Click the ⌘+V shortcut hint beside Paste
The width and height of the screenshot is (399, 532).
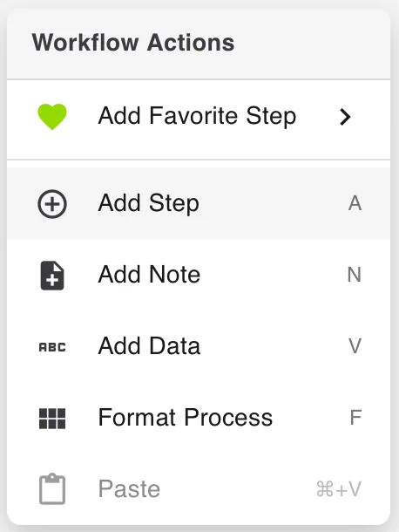pos(339,489)
